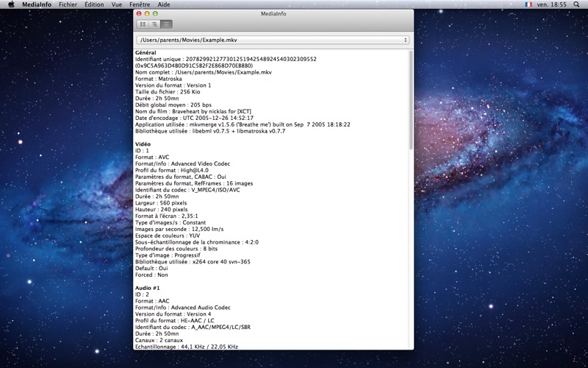Open the Édition menu
Viewport: 588px width, 368px height.
[x=94, y=4]
